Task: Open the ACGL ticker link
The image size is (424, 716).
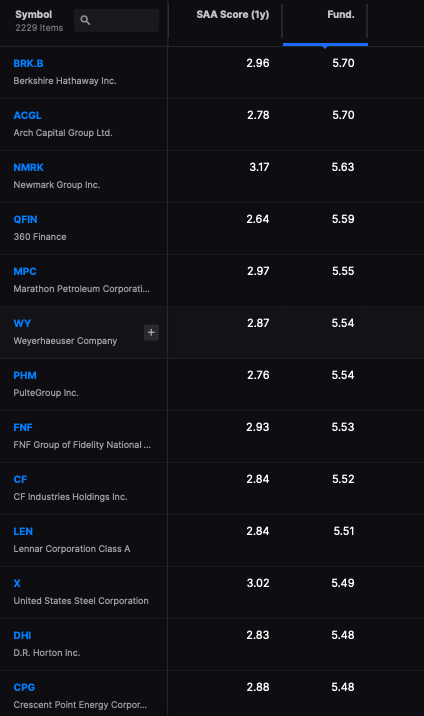Action: (27, 116)
